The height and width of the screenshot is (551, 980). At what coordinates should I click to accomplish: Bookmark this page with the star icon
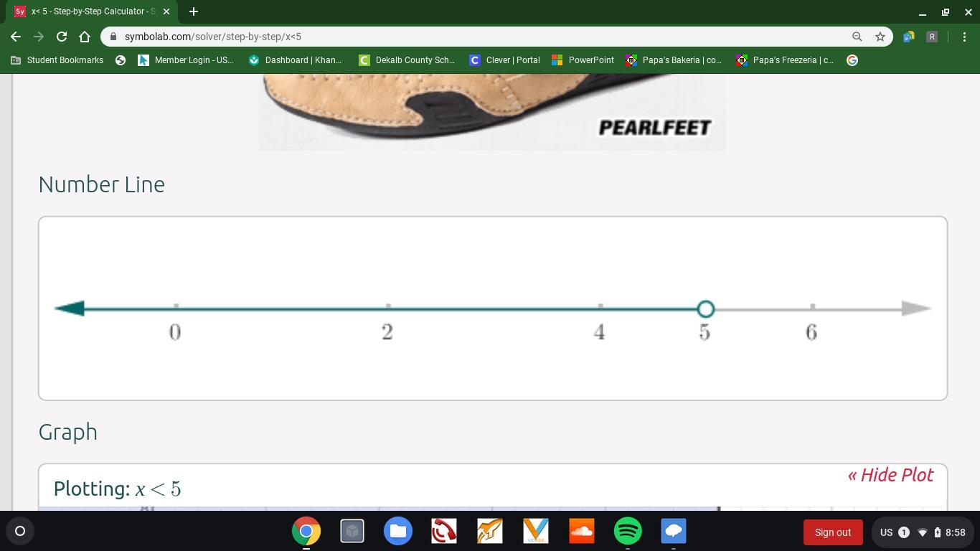pos(880,37)
